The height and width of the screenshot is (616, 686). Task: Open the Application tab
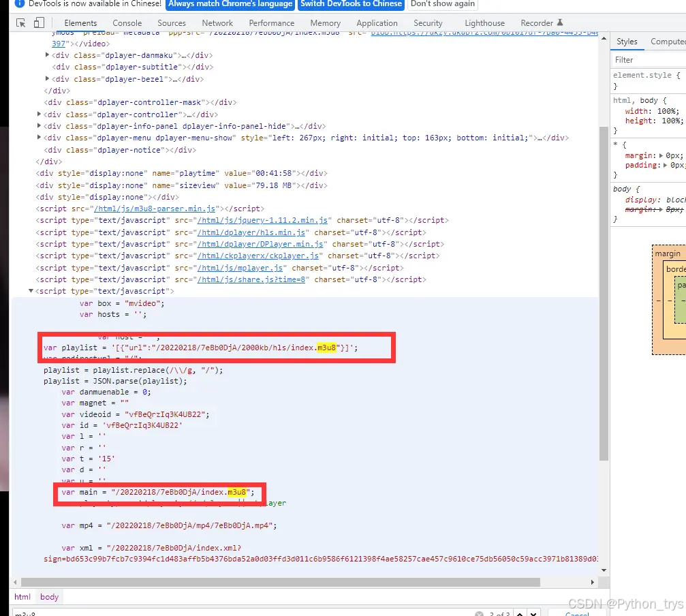click(x=377, y=22)
